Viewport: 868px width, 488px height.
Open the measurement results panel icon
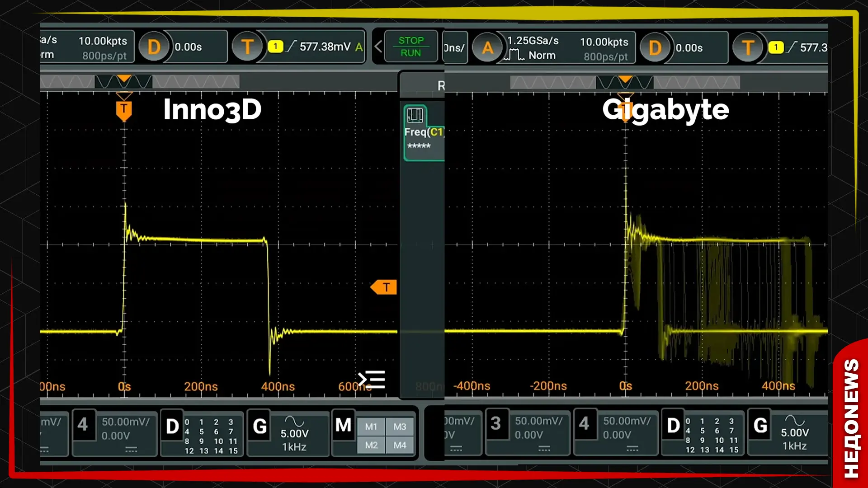coord(415,115)
